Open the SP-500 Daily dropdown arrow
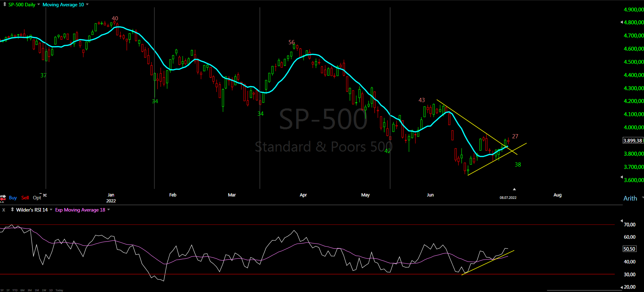Viewport: 644px width, 292px height. pos(38,5)
